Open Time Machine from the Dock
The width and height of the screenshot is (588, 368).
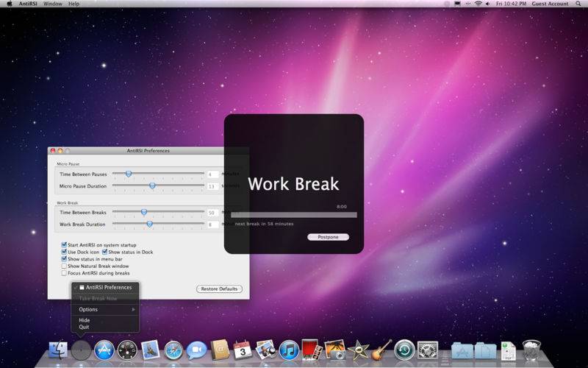[x=405, y=350]
